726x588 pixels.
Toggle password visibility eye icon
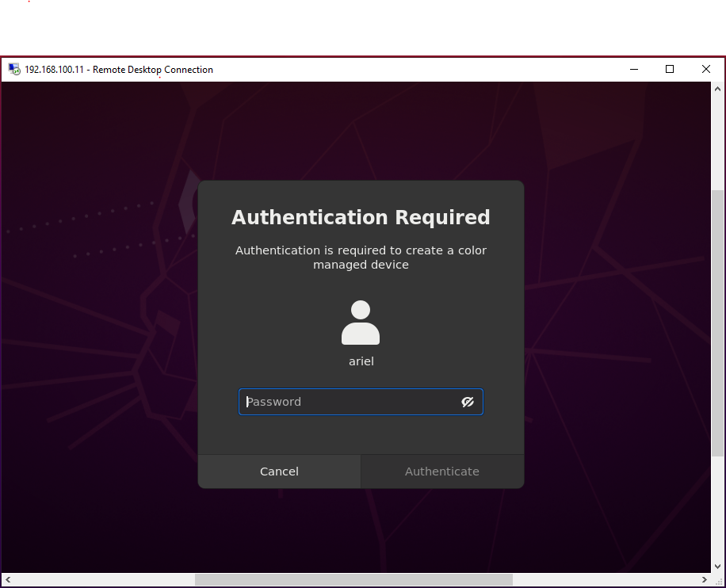(x=468, y=402)
